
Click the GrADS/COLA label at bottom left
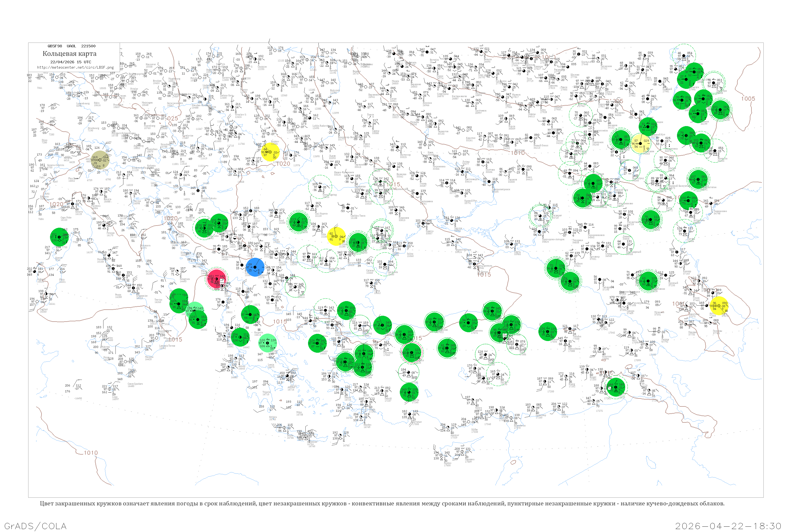pos(35,526)
